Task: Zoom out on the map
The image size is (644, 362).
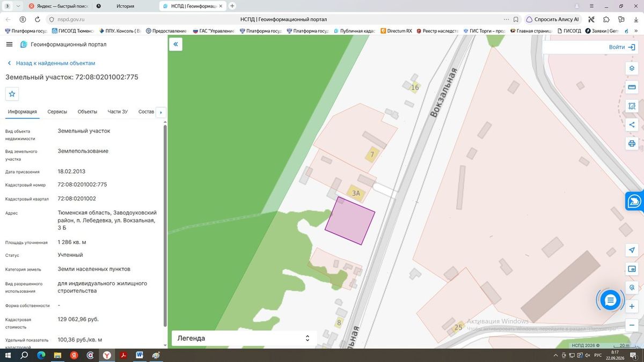Action: [x=632, y=325]
